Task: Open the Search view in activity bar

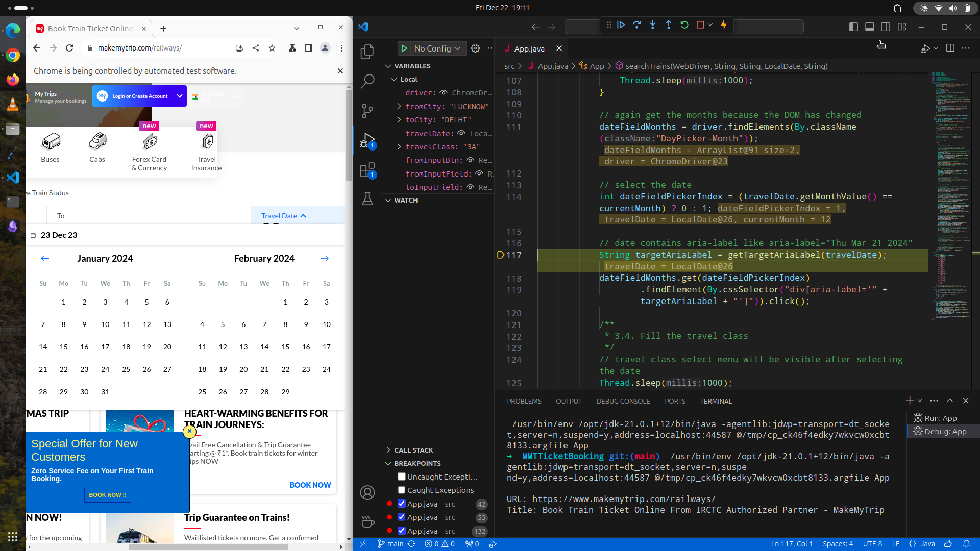Action: click(367, 81)
